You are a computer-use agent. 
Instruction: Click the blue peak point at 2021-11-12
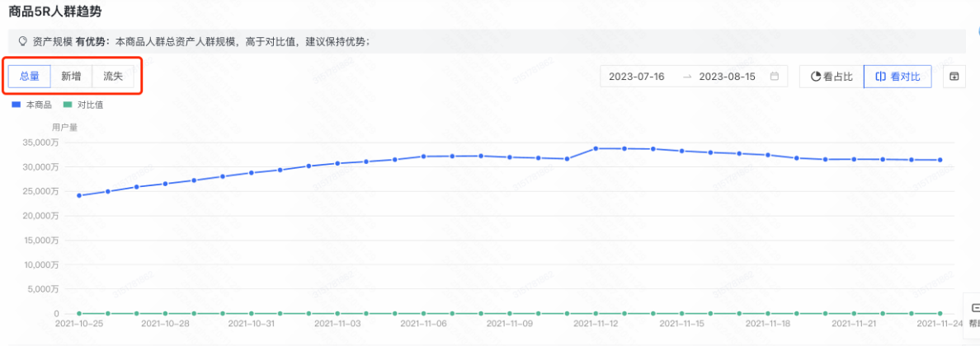tap(596, 148)
